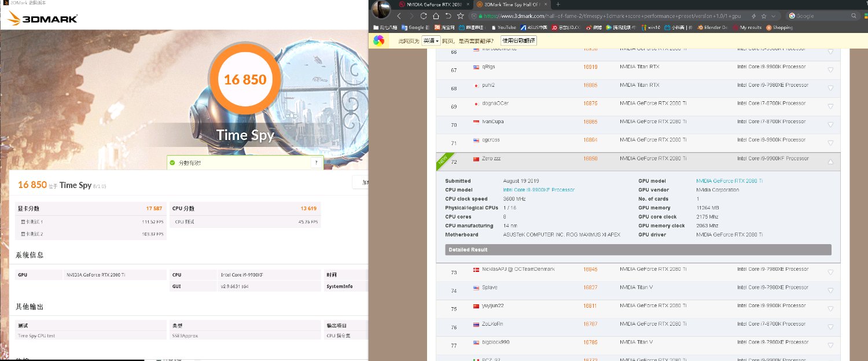Click the question mark help button beside 分数有效
The height and width of the screenshot is (361, 868).
click(315, 163)
